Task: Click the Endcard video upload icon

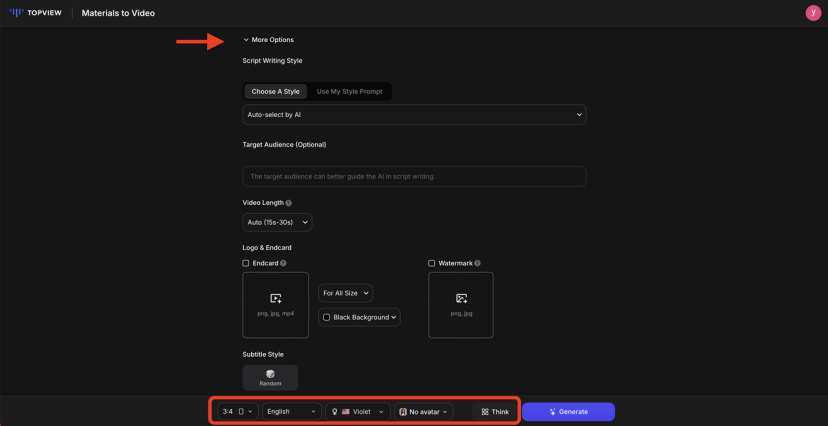Action: point(276,298)
